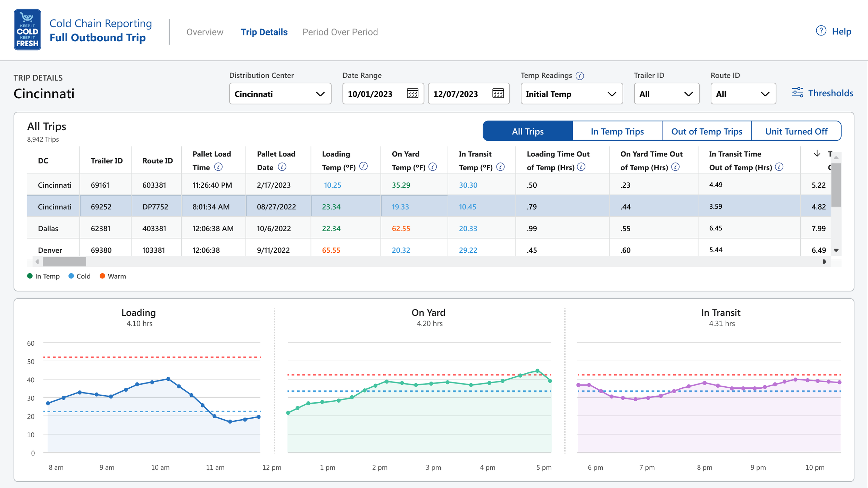Open the Help question mark icon

[821, 31]
